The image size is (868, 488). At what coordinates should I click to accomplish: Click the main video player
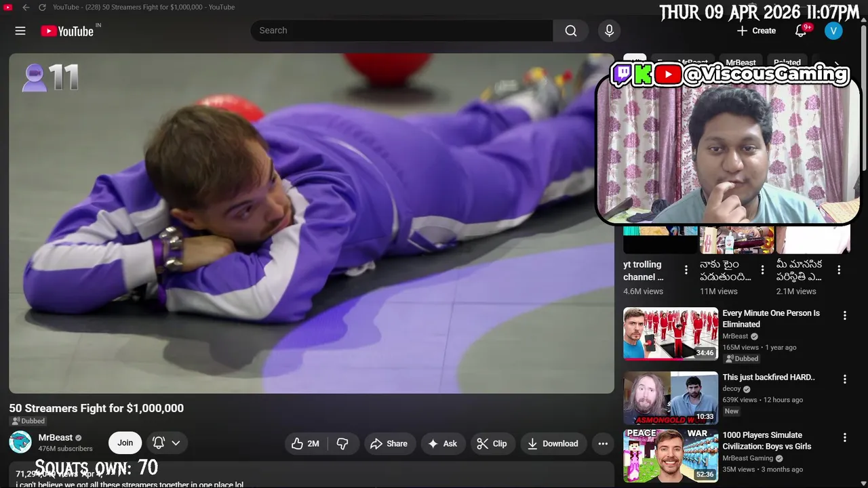click(x=311, y=224)
